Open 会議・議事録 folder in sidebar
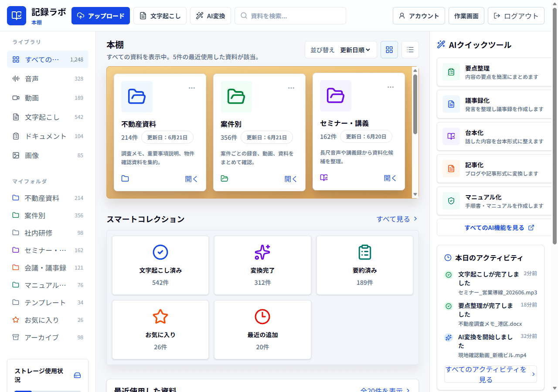 [48, 268]
